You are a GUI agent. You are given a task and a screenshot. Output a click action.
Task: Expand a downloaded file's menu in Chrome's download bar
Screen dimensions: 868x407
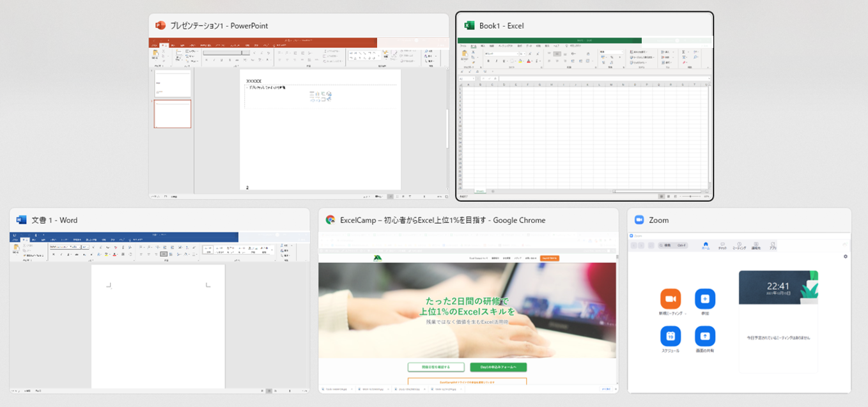tap(353, 389)
